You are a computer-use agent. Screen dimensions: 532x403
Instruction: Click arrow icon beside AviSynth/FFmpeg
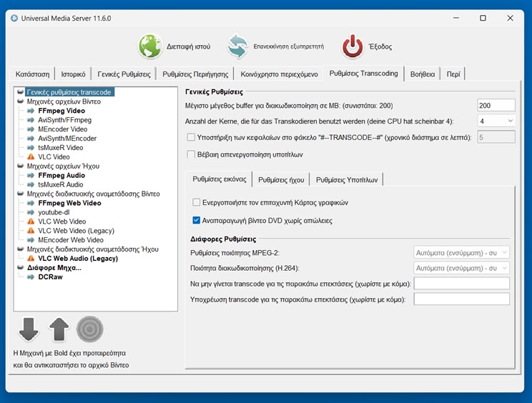(x=31, y=120)
